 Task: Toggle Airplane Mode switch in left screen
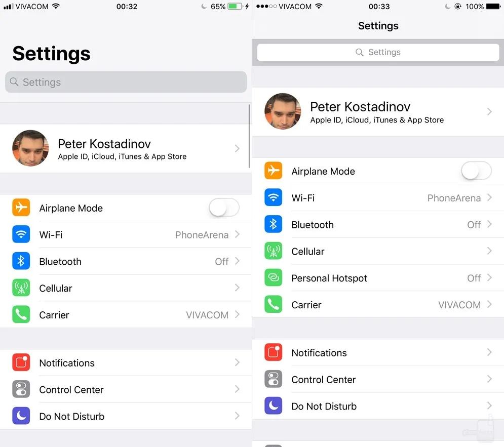pyautogui.click(x=224, y=208)
